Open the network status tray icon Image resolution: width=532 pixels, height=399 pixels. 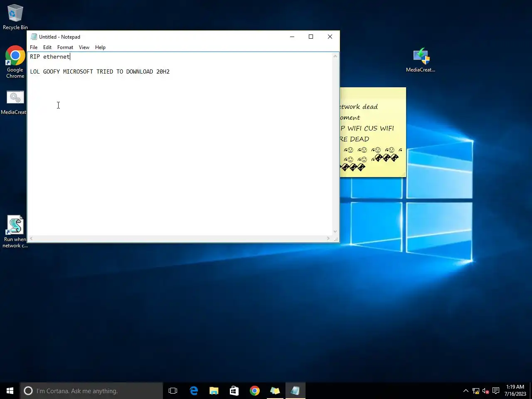[x=476, y=391]
